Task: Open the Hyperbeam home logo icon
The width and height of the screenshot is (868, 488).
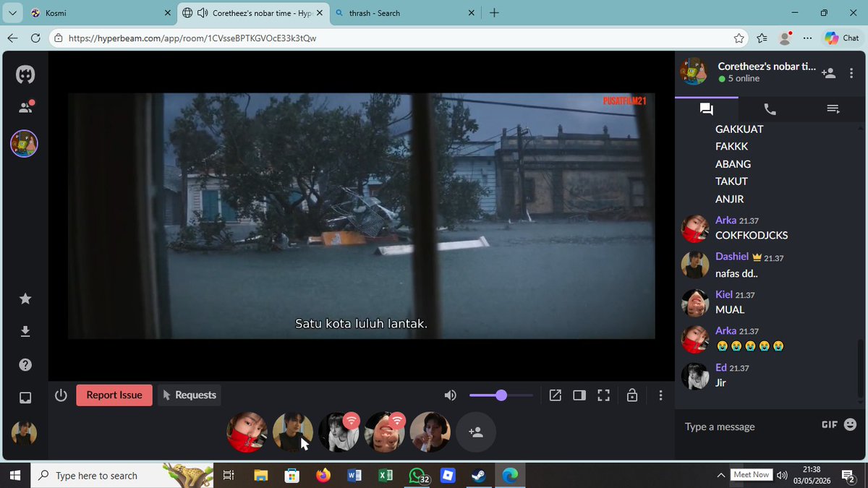Action: tap(25, 74)
